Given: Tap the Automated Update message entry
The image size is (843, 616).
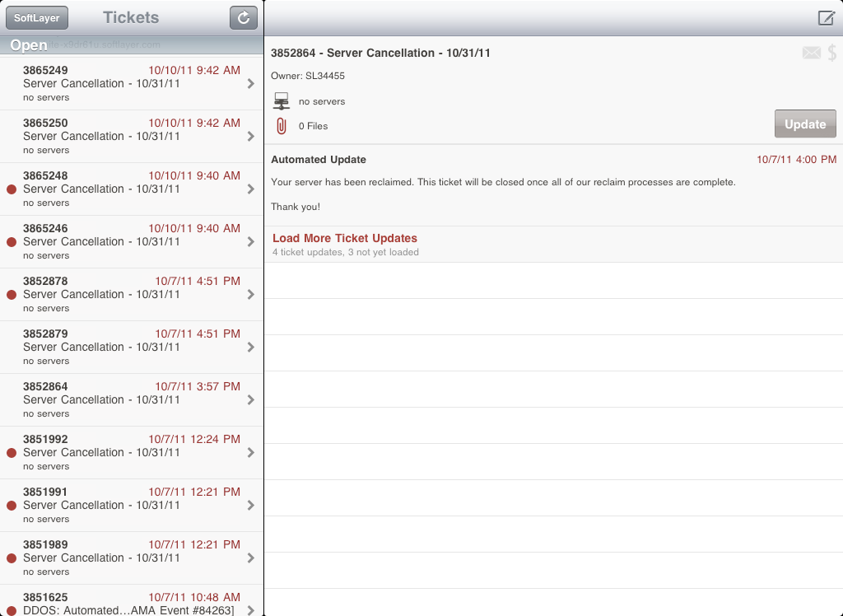Looking at the screenshot, I should click(x=553, y=183).
